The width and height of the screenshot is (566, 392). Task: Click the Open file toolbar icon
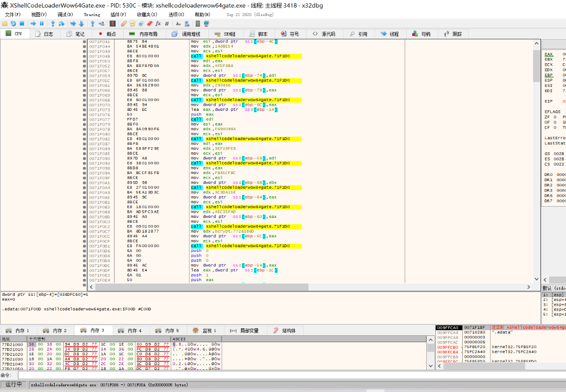(5, 24)
